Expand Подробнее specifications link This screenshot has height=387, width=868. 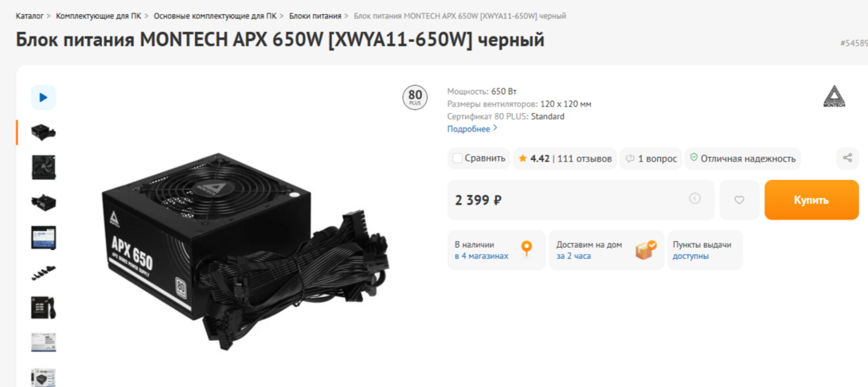point(472,129)
